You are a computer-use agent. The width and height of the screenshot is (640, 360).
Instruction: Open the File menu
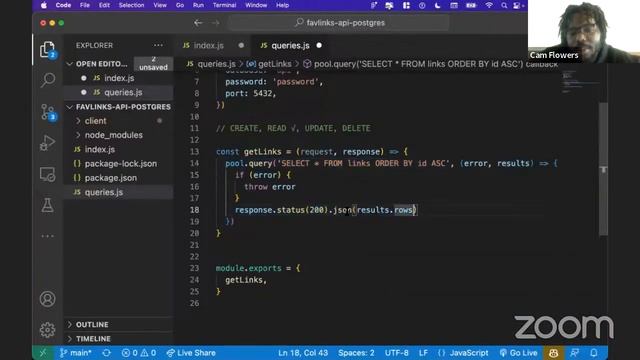(x=84, y=5)
